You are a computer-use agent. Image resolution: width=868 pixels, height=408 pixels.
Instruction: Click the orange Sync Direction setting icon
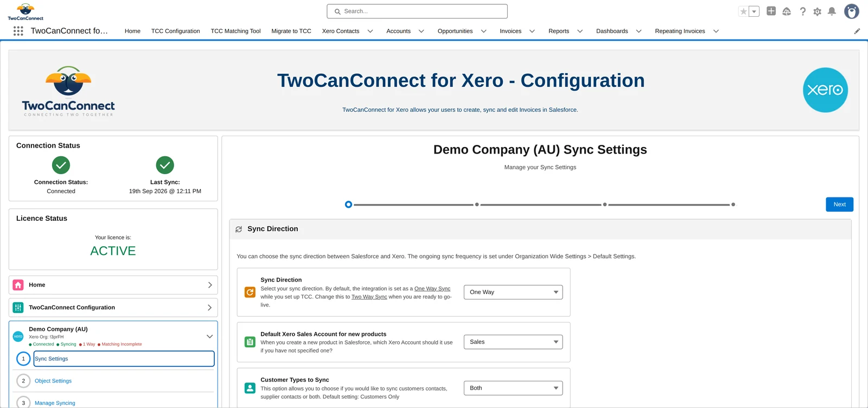[x=250, y=292]
